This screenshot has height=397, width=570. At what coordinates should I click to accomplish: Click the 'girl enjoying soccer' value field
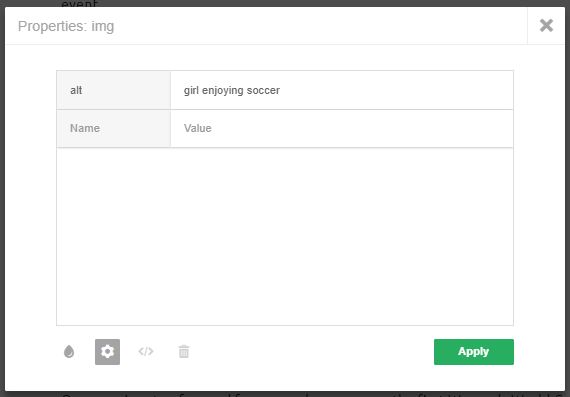point(342,90)
